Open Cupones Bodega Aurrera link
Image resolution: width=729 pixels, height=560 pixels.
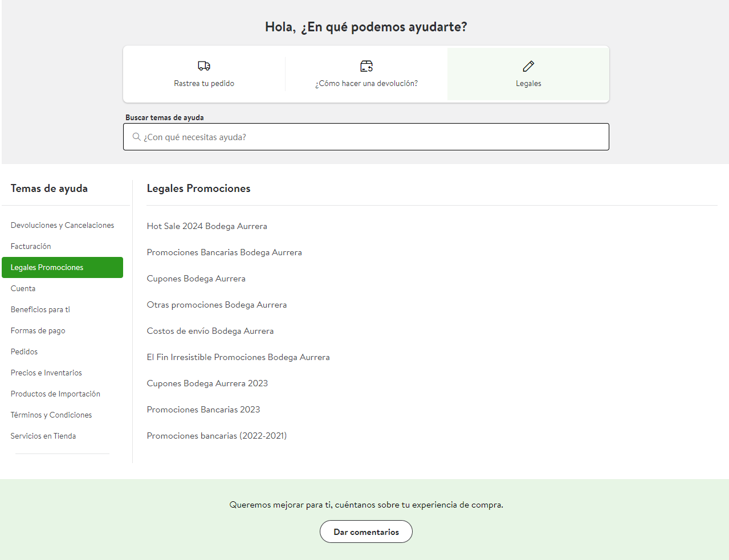click(196, 279)
